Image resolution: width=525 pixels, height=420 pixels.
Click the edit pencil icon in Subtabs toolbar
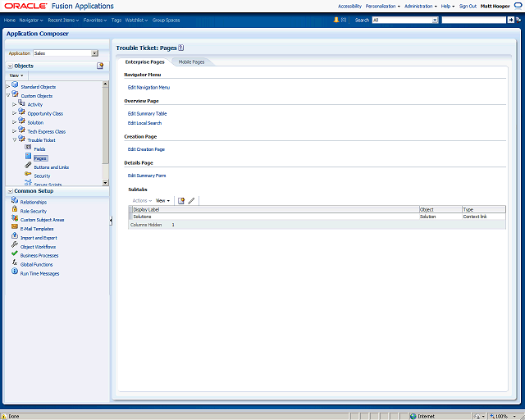click(x=191, y=201)
